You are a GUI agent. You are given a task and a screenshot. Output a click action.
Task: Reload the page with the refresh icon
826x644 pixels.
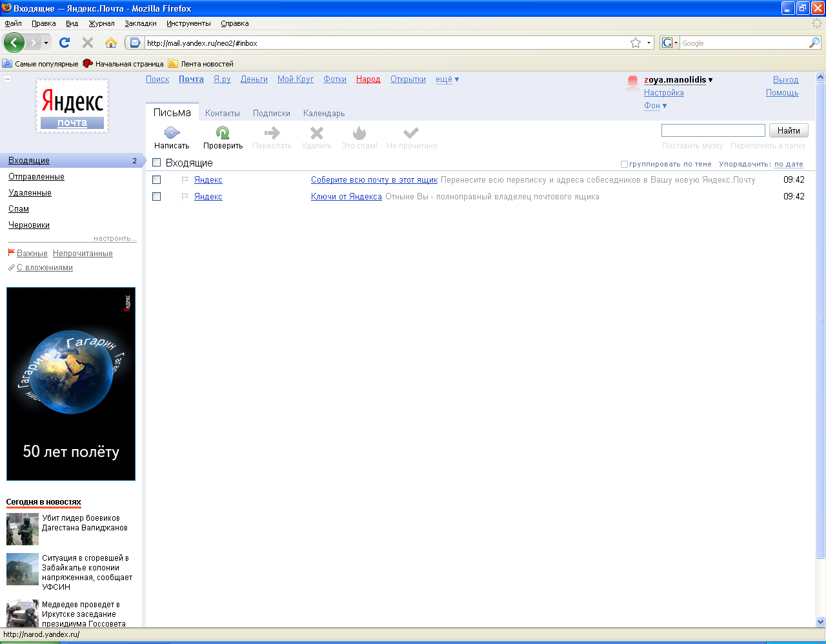pos(64,43)
